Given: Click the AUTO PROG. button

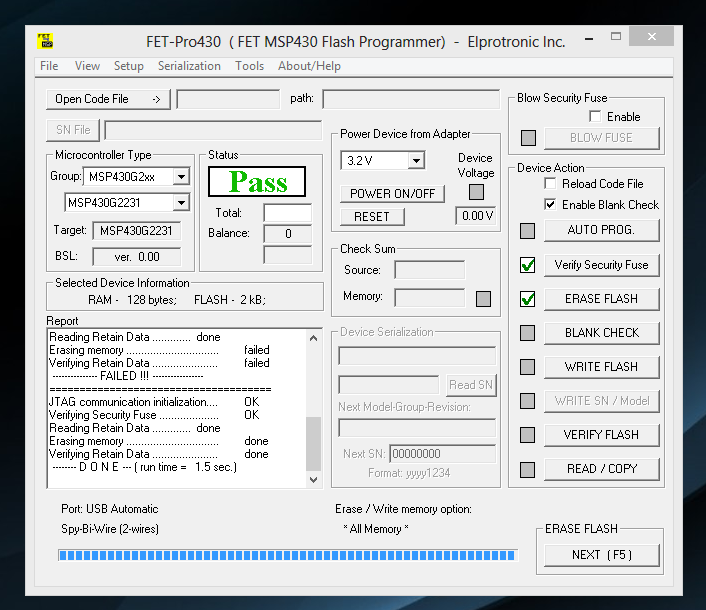Looking at the screenshot, I should click(602, 230).
